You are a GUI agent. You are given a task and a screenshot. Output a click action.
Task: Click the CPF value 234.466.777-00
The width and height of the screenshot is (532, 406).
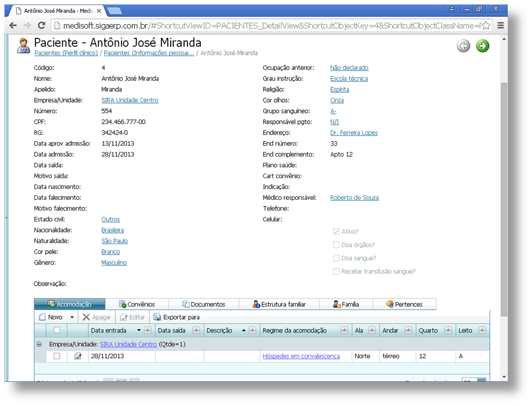point(123,122)
